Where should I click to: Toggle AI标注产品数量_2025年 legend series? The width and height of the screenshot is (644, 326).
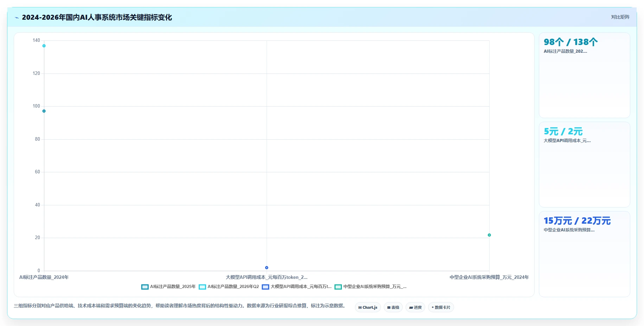pos(168,287)
